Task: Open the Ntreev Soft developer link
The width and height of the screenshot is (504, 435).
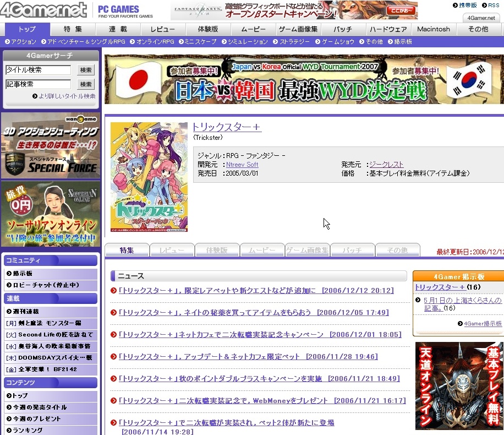Action: [x=242, y=165]
